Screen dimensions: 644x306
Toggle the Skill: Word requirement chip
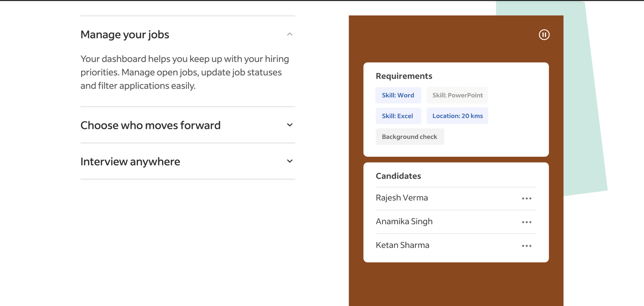pyautogui.click(x=398, y=95)
